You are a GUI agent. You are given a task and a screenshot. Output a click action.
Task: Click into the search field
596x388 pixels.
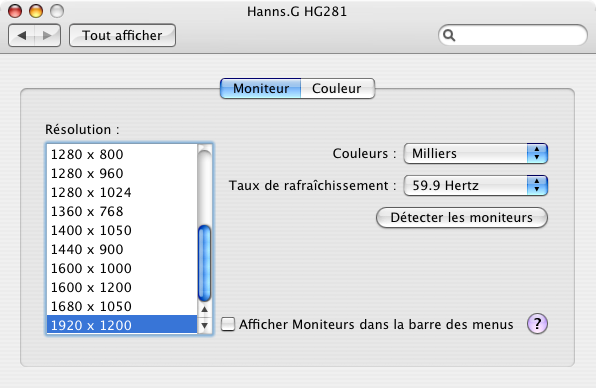point(513,35)
